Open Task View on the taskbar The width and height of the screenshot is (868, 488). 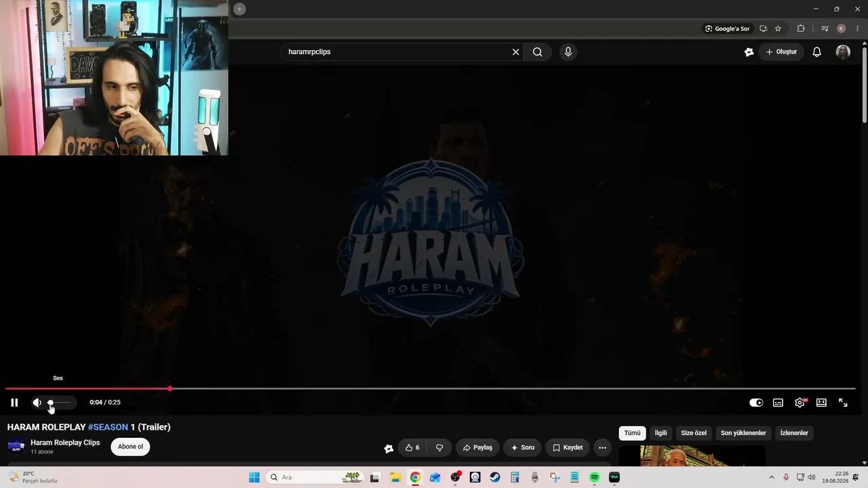[374, 477]
